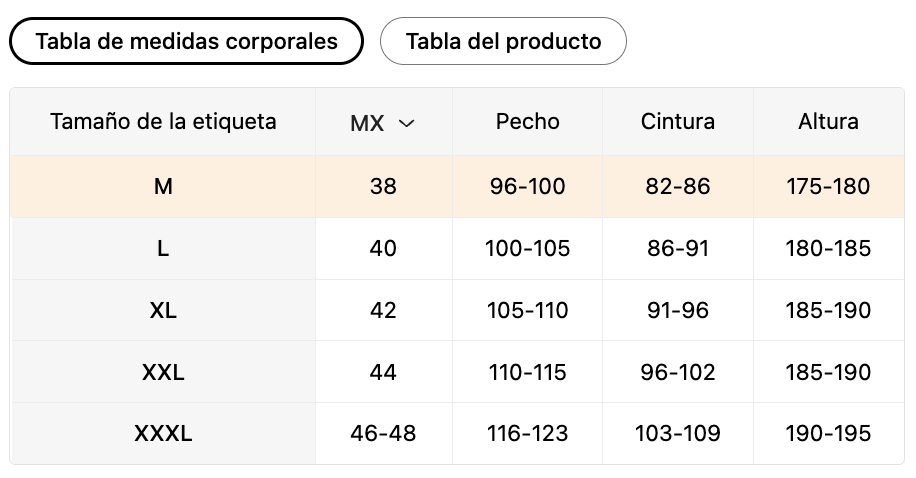This screenshot has width=916, height=478.
Task: Click the MX column header label
Action: click(x=367, y=123)
